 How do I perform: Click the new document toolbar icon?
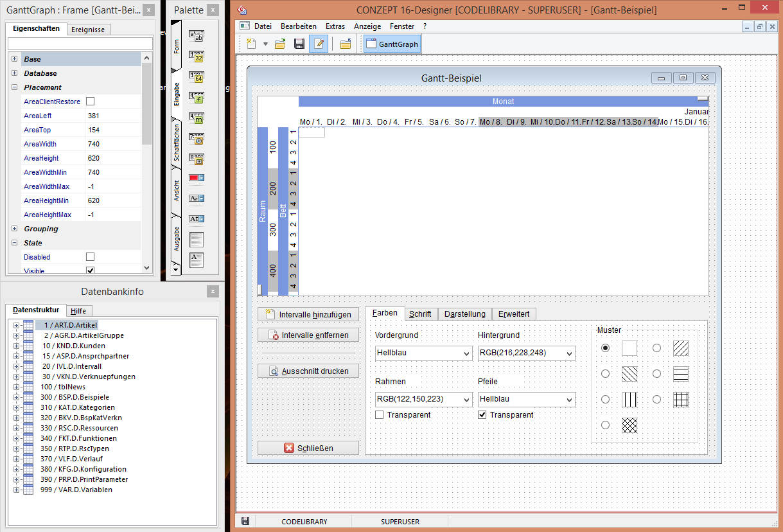(x=251, y=44)
